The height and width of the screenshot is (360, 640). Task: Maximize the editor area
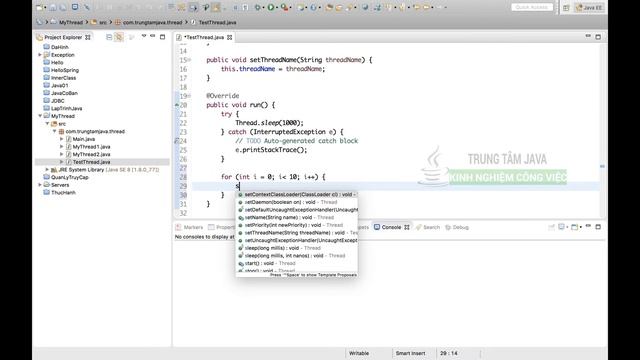[x=598, y=37]
